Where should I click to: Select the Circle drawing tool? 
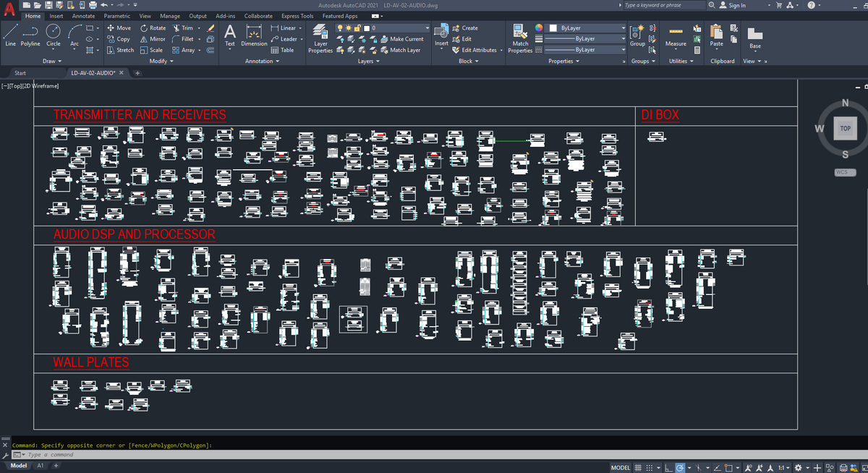click(x=54, y=35)
